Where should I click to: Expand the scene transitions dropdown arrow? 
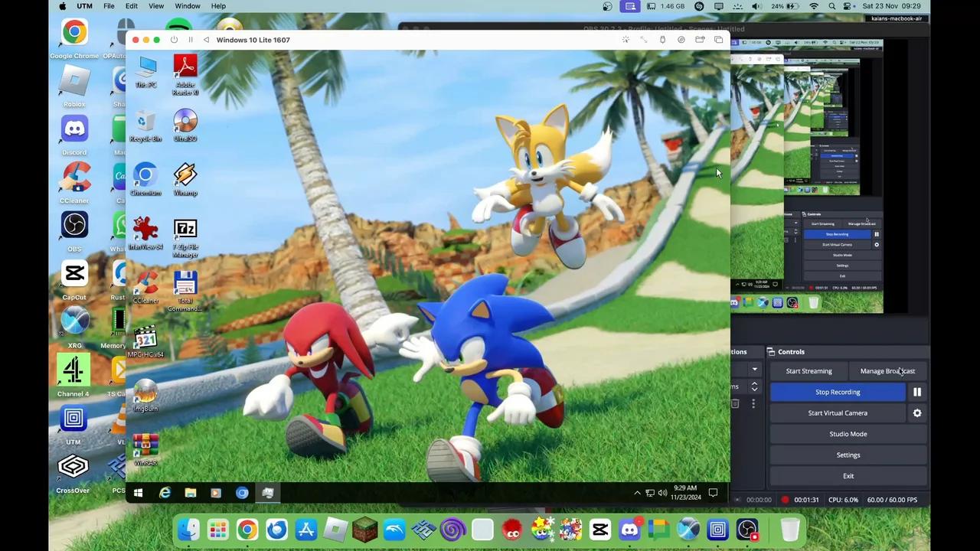click(754, 370)
